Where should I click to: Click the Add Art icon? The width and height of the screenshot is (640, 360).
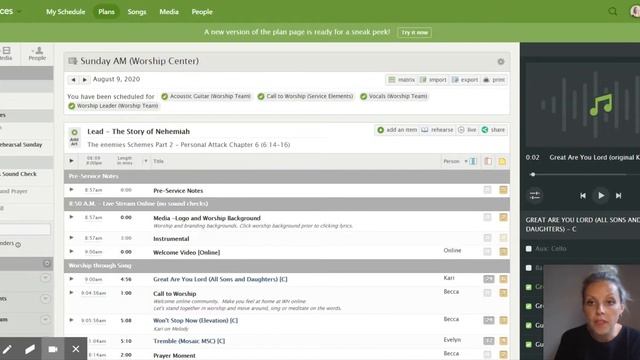click(74, 137)
